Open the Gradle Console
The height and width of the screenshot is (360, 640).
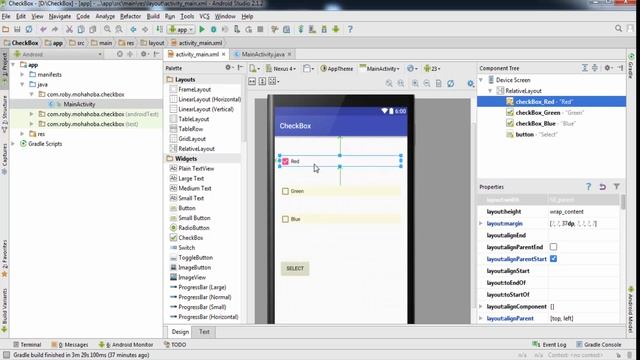point(598,344)
